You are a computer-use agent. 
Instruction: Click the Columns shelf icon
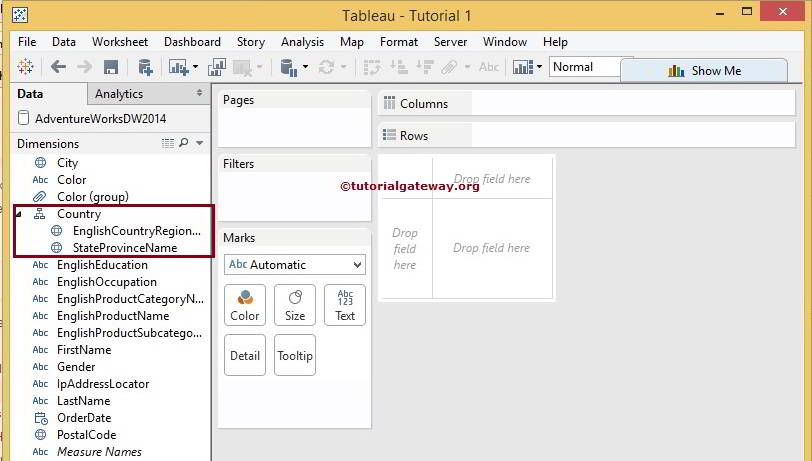pos(389,103)
